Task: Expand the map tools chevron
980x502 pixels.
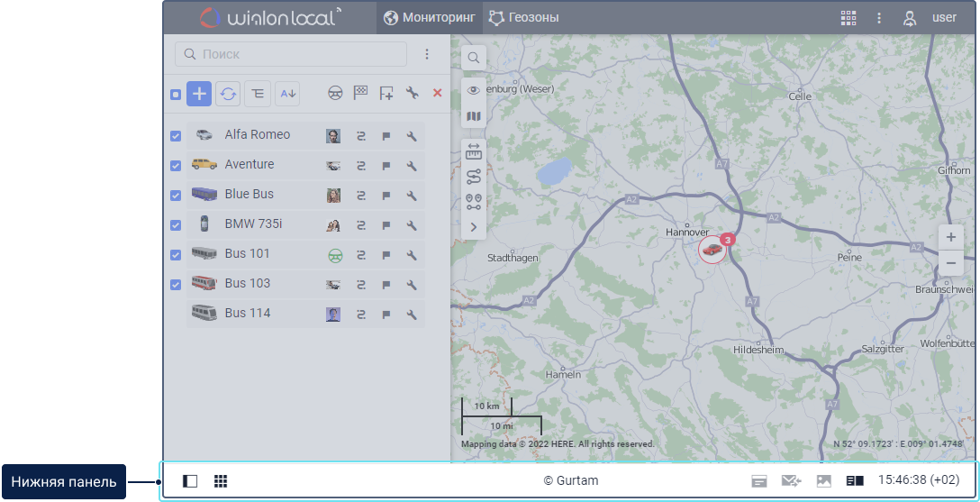Action: tap(474, 228)
